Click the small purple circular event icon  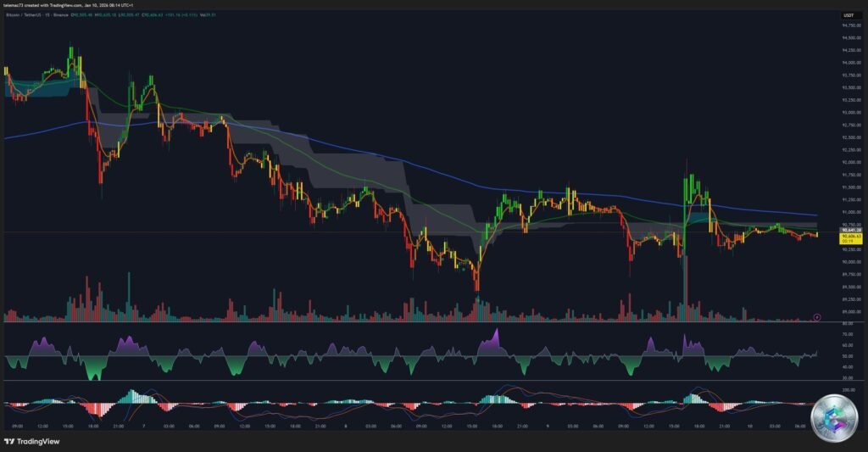tap(817, 316)
